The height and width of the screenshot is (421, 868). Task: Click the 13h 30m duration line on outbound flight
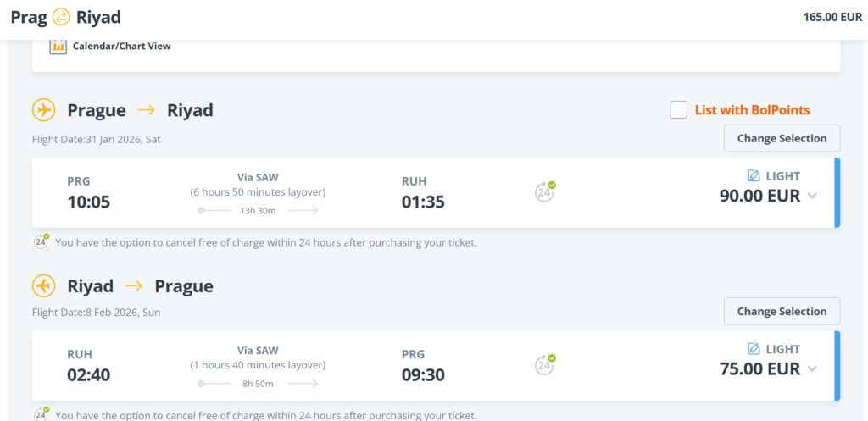[x=258, y=211]
